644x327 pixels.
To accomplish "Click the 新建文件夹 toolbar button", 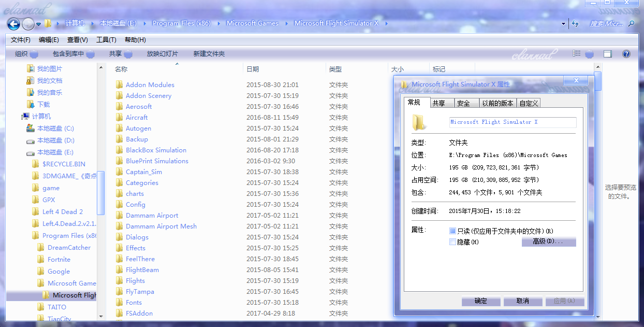I will tap(209, 54).
